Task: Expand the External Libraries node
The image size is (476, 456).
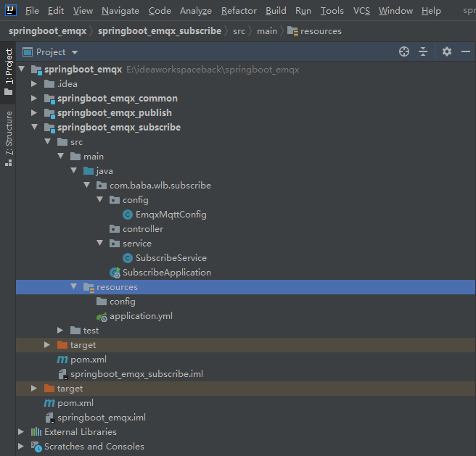Action: 21,432
